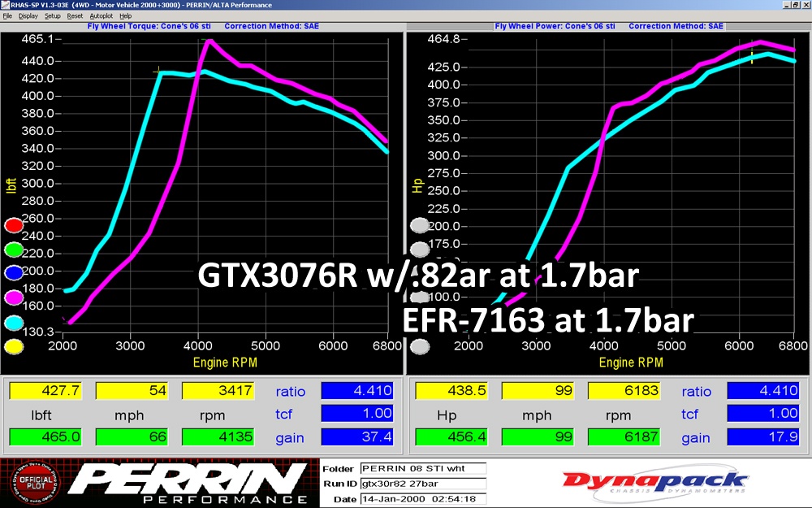Click the power gain value 17.9
Image resolution: width=812 pixels, height=508 pixels.
point(763,436)
